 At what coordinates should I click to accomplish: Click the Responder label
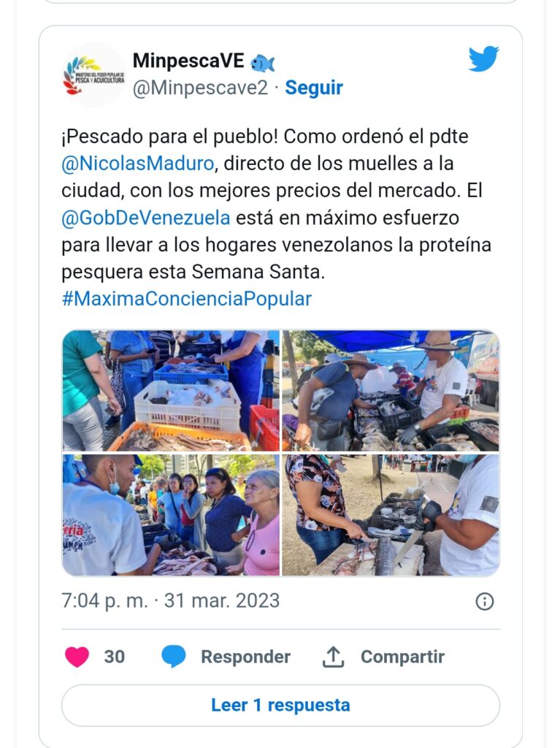click(x=245, y=657)
